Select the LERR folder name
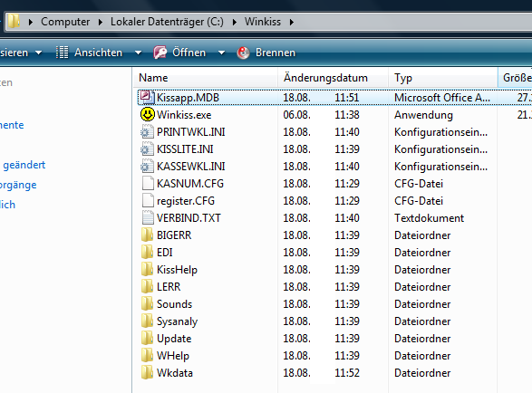Image resolution: width=532 pixels, height=393 pixels. (x=169, y=287)
